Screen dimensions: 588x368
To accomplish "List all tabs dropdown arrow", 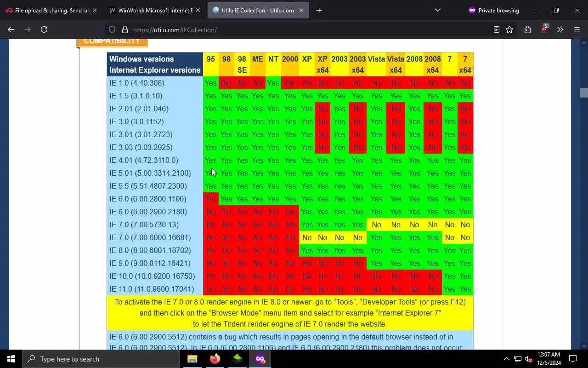I will (438, 10).
